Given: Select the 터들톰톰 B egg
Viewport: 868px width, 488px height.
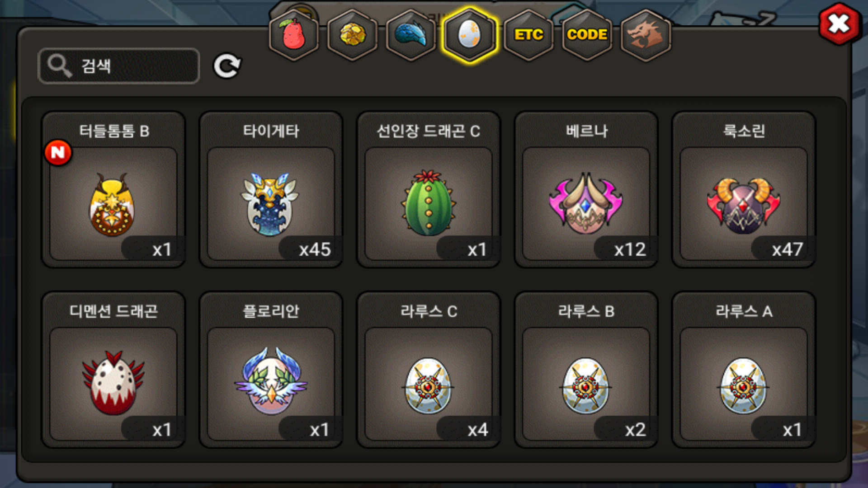Looking at the screenshot, I should [x=113, y=190].
